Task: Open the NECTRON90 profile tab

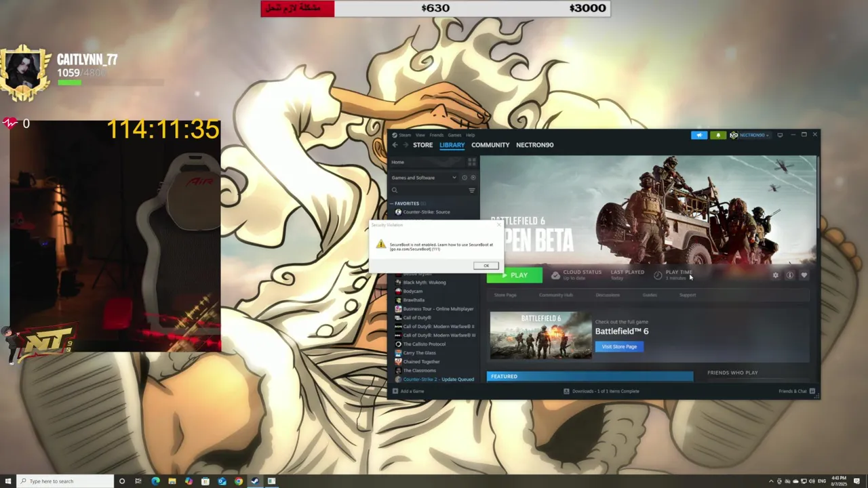Action: pos(534,144)
